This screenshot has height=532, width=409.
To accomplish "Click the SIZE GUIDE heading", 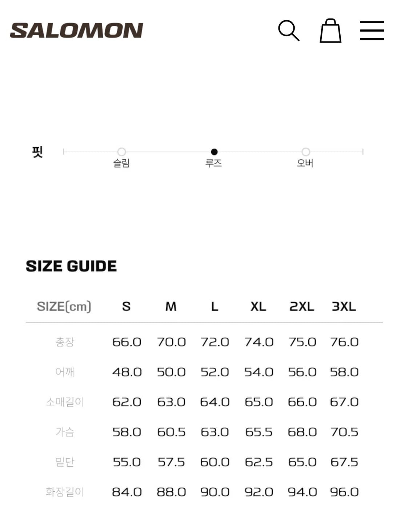I will point(71,266).
